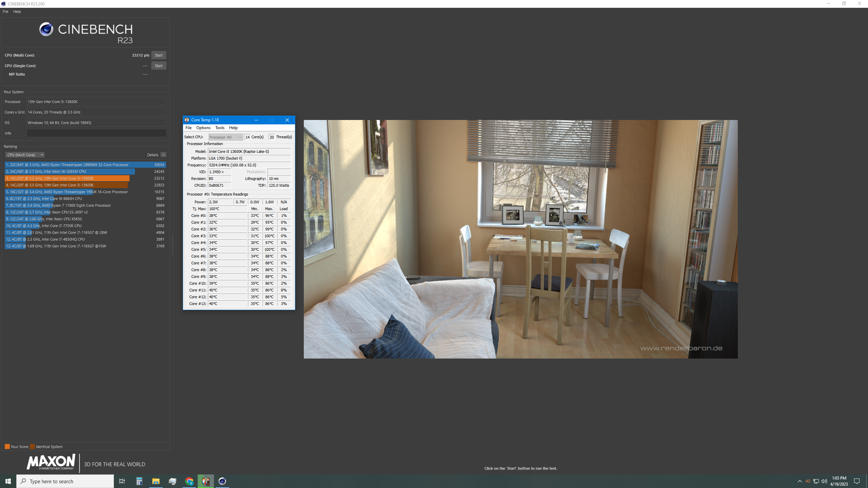This screenshot has width=868, height=488.
Task: Start the CPU Single Core benchmark
Action: 158,66
